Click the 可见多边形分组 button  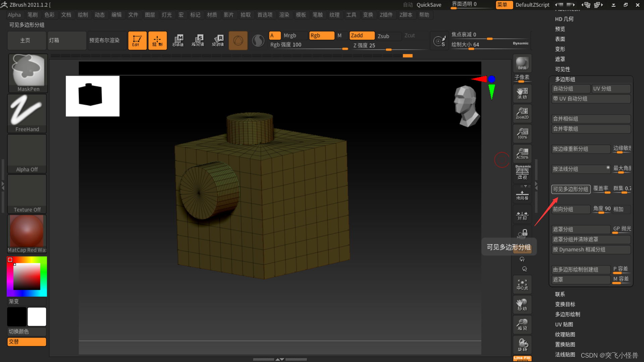(571, 189)
